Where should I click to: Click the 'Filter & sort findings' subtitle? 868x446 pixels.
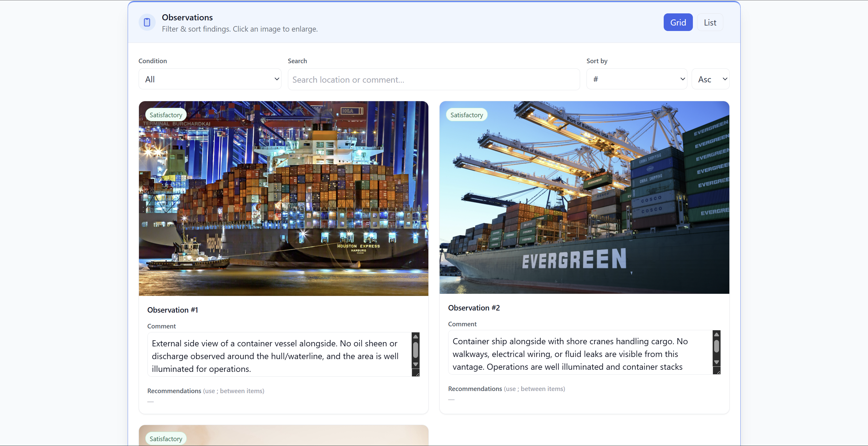[240, 29]
